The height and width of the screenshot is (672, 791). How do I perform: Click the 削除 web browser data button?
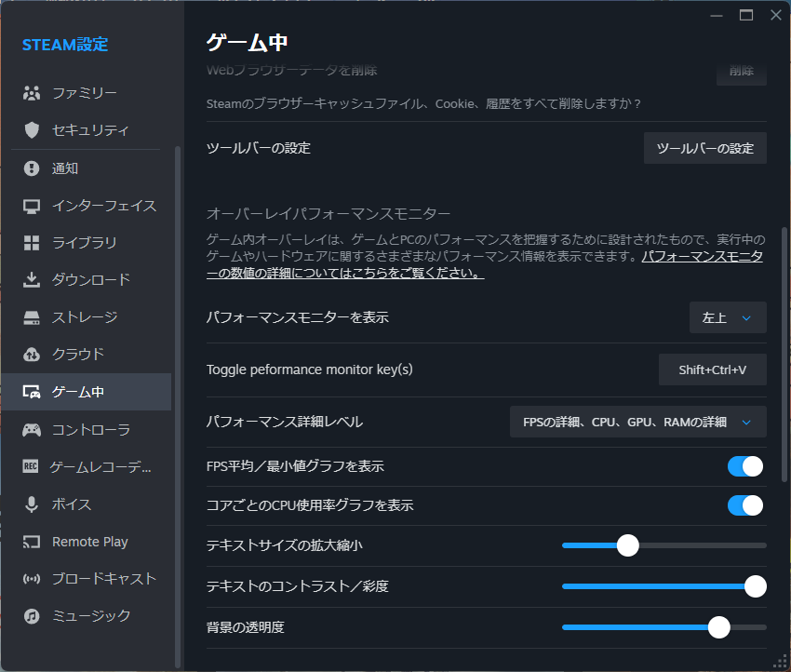[x=742, y=71]
